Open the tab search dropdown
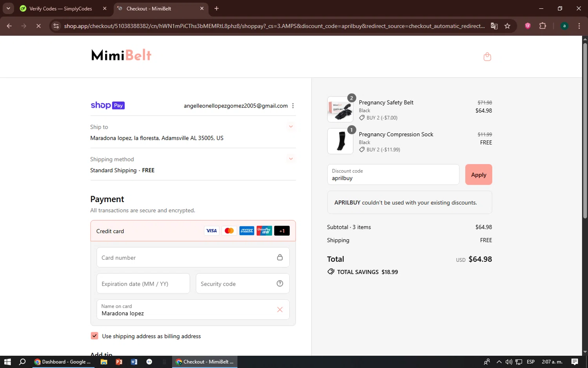 point(8,9)
